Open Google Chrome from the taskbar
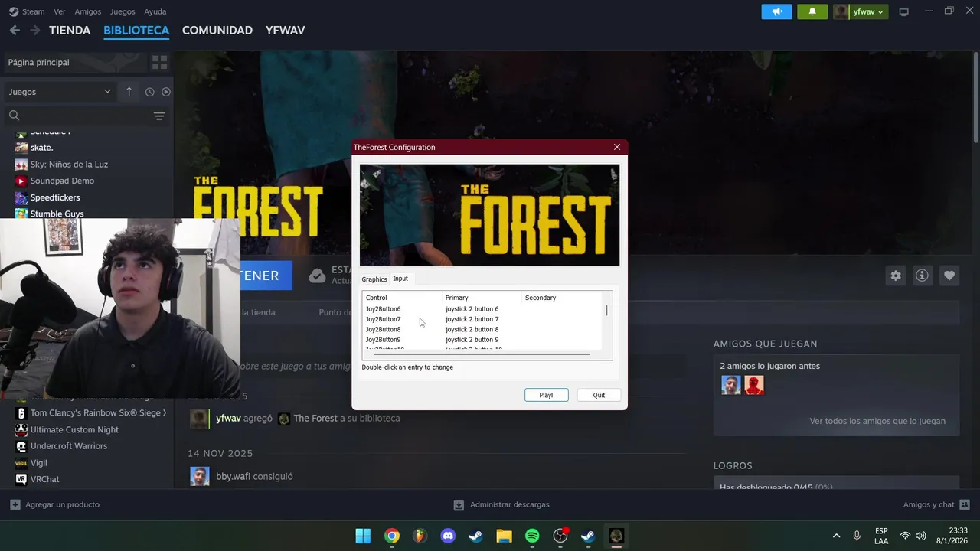Screen dimensions: 980x551 point(392,536)
